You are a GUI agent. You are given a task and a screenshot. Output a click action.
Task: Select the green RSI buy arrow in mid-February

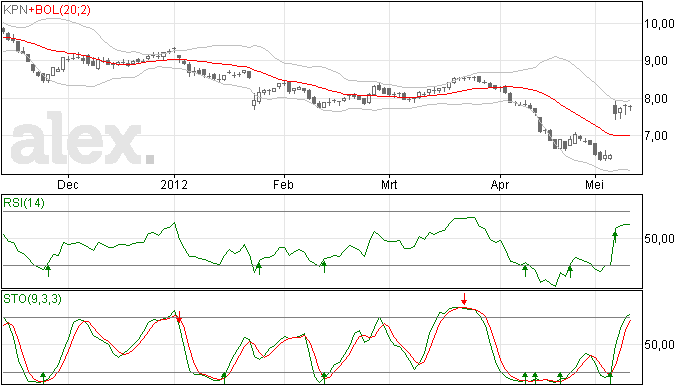pyautogui.click(x=324, y=267)
